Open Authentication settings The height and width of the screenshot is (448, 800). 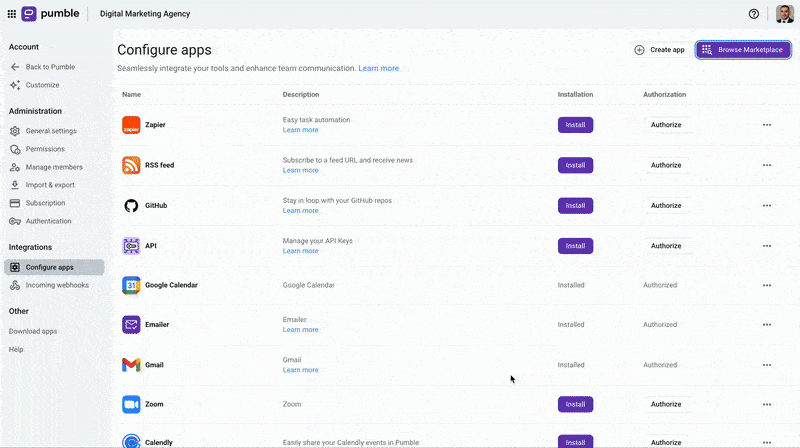point(41,221)
